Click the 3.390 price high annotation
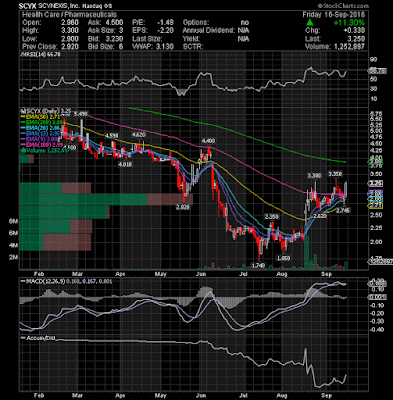 click(314, 175)
